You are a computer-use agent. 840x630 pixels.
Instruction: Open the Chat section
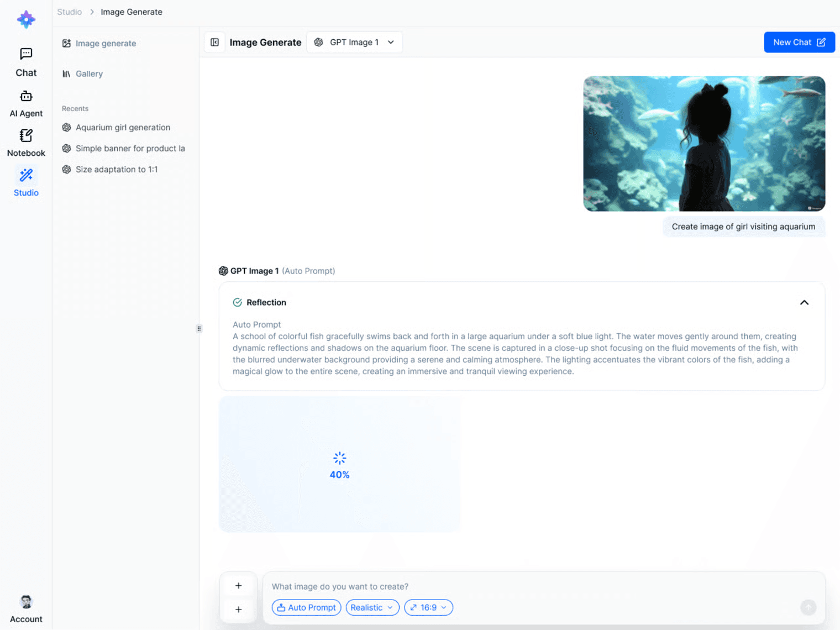(x=26, y=62)
